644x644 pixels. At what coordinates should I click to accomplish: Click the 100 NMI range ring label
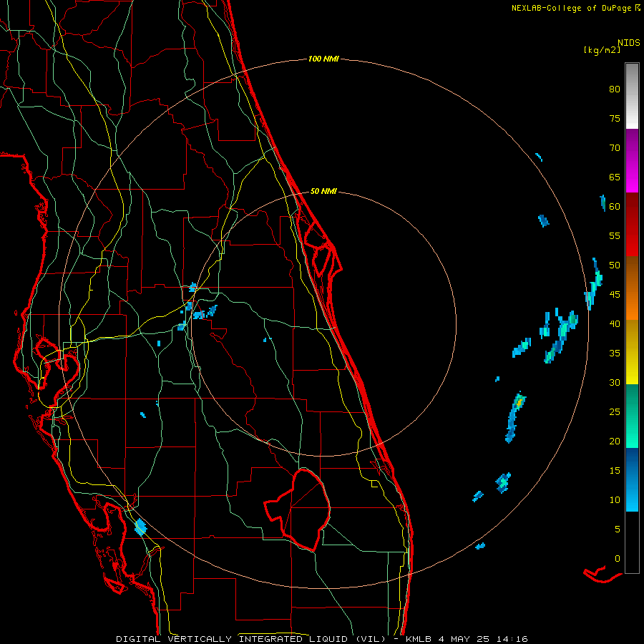pyautogui.click(x=323, y=59)
